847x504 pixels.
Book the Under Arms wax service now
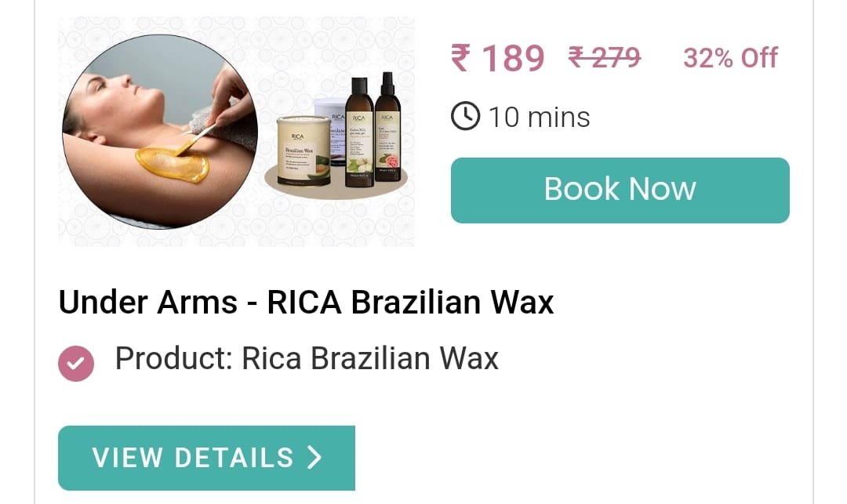tap(620, 190)
